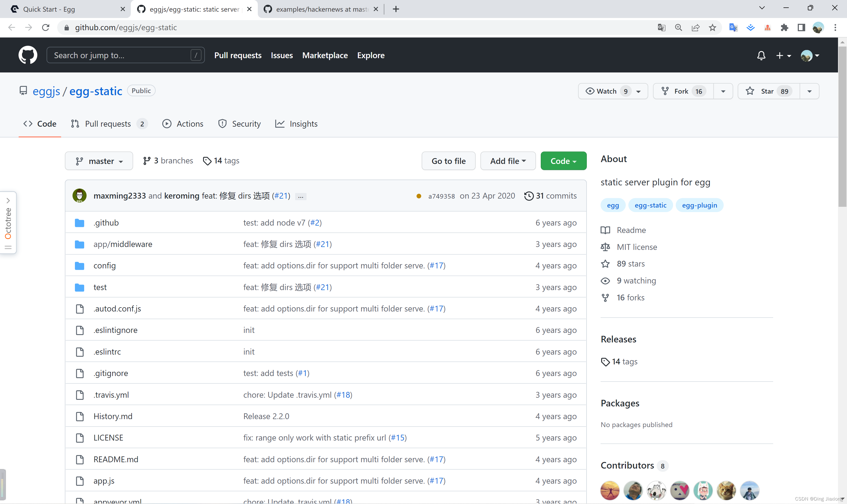847x504 pixels.
Task: Click the share page icon in address bar
Action: tap(696, 28)
